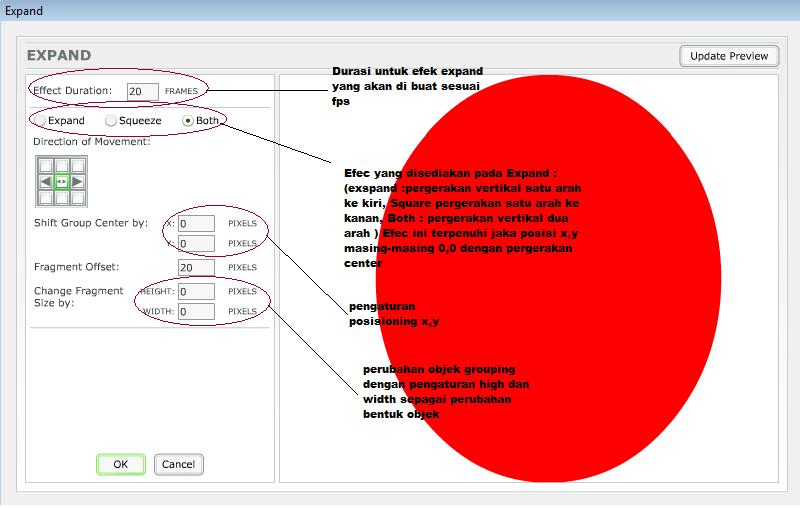Choose the top-center cell of direction grid

click(x=62, y=165)
